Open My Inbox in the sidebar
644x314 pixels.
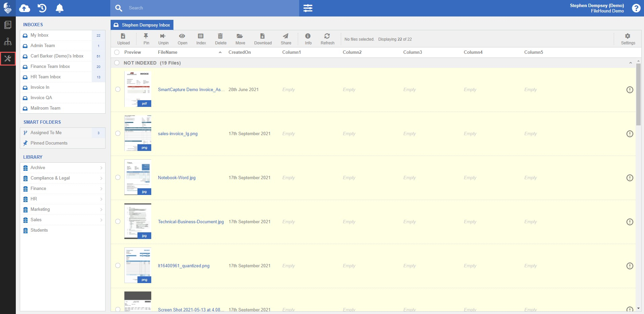coord(63,35)
